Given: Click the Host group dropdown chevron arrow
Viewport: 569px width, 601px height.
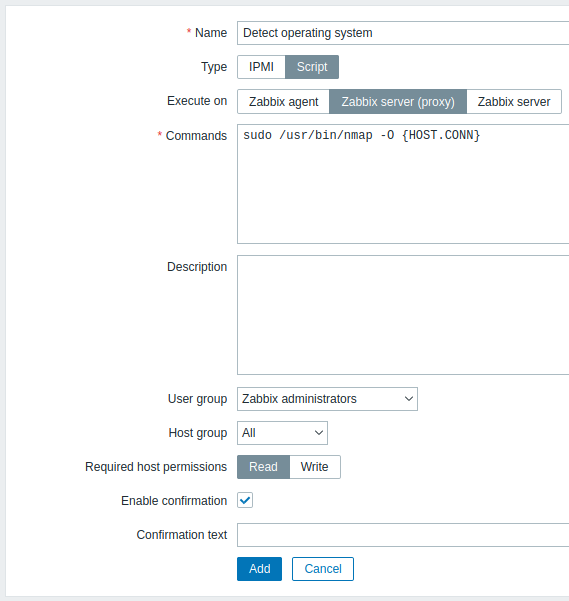Looking at the screenshot, I should click(318, 433).
